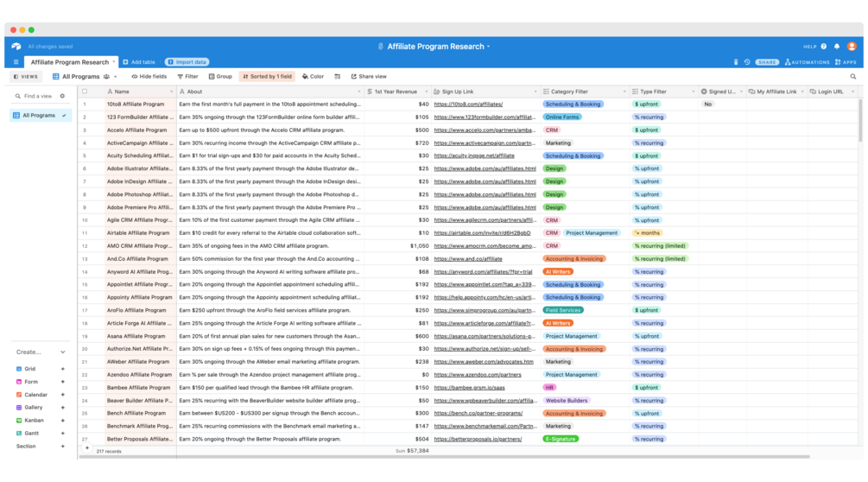Open the bambee.grsm.io/saas link

tap(470, 387)
